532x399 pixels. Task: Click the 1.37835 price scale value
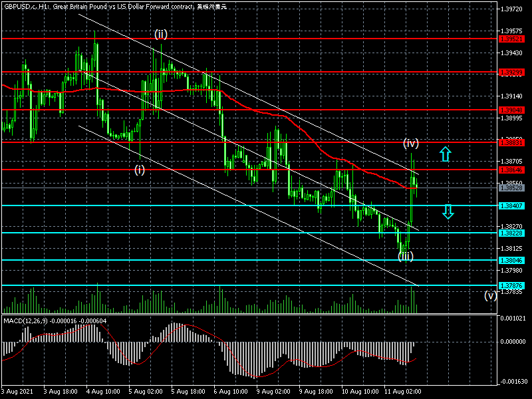511,292
